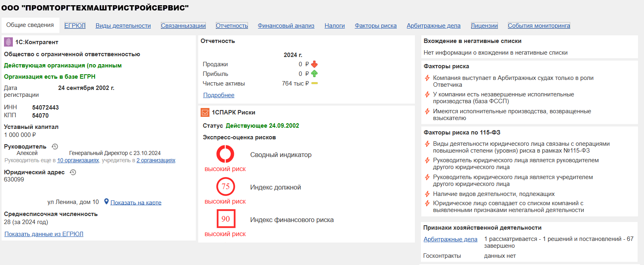Switch to Финансовый анализ tab
This screenshot has width=644, height=265.
pyautogui.click(x=286, y=26)
